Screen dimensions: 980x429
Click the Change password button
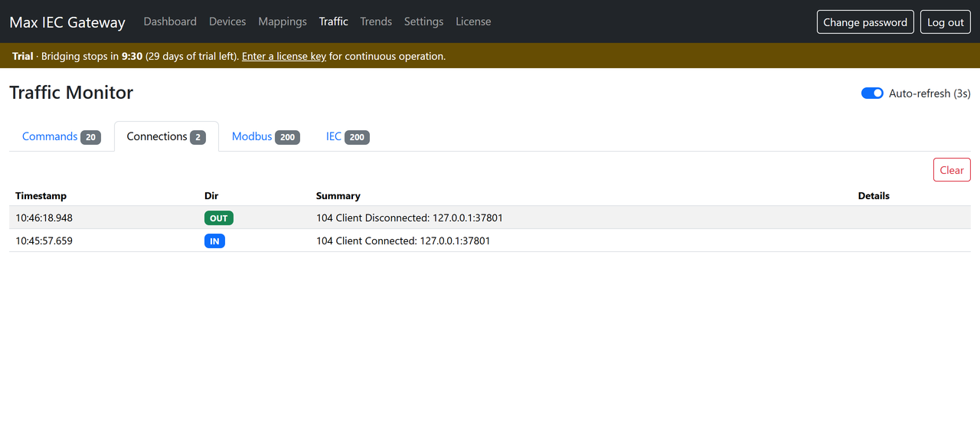865,22
